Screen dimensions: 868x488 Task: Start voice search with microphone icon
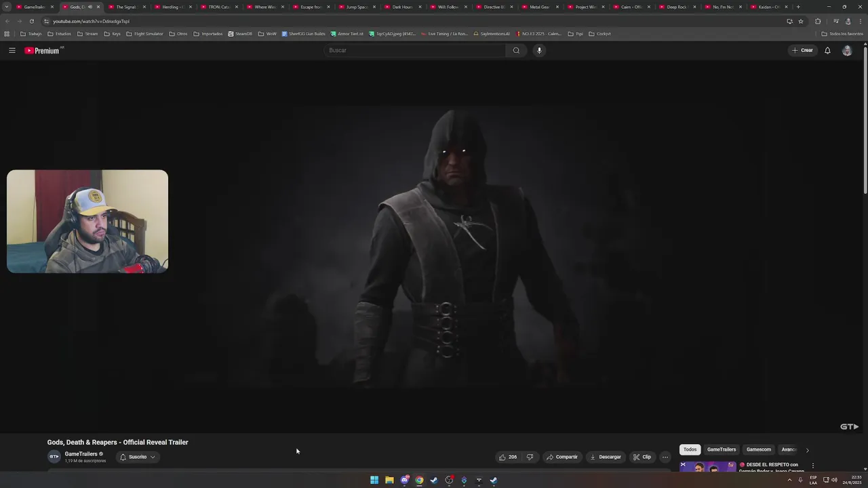click(x=539, y=50)
